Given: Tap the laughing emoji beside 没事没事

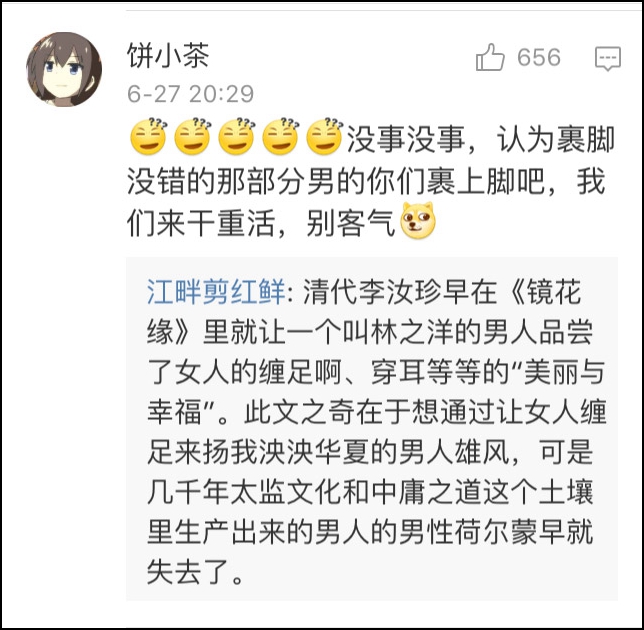Looking at the screenshot, I should 324,137.
